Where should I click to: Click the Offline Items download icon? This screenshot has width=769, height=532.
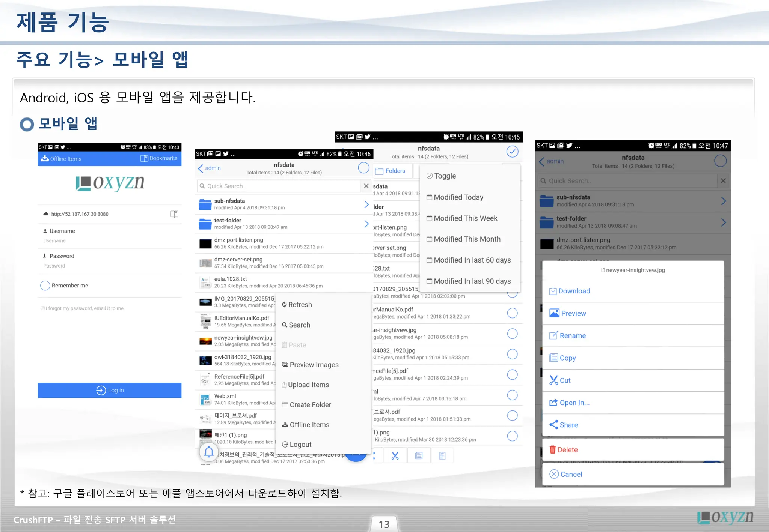pos(45,158)
